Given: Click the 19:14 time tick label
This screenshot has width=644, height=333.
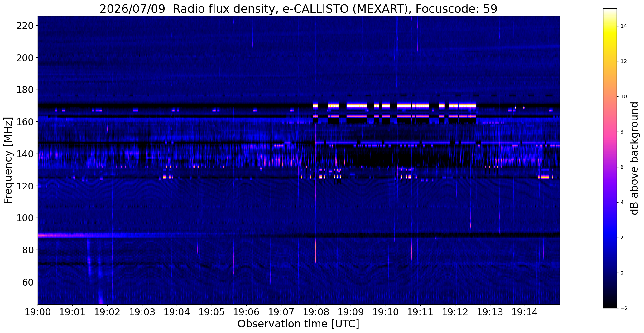Looking at the screenshot, I should pos(525,312).
